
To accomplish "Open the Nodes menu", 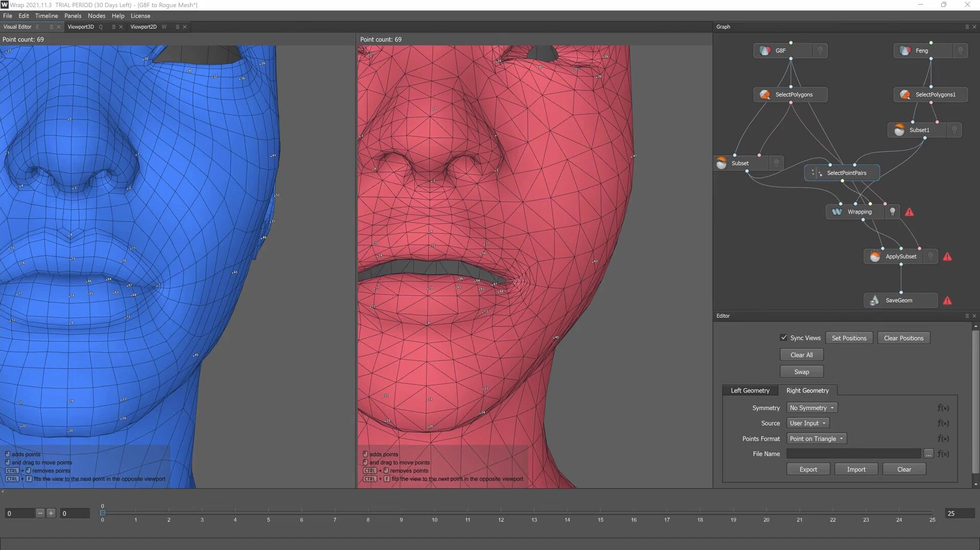I will [96, 16].
